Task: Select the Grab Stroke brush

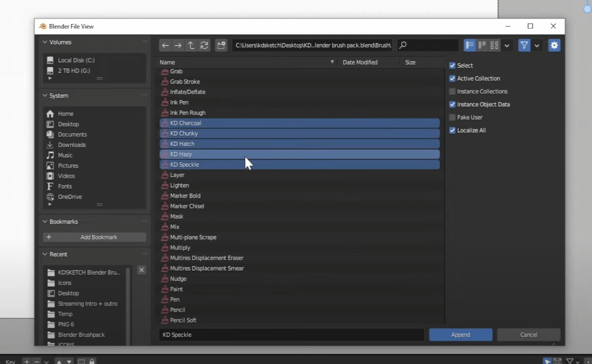Action: pyautogui.click(x=299, y=81)
